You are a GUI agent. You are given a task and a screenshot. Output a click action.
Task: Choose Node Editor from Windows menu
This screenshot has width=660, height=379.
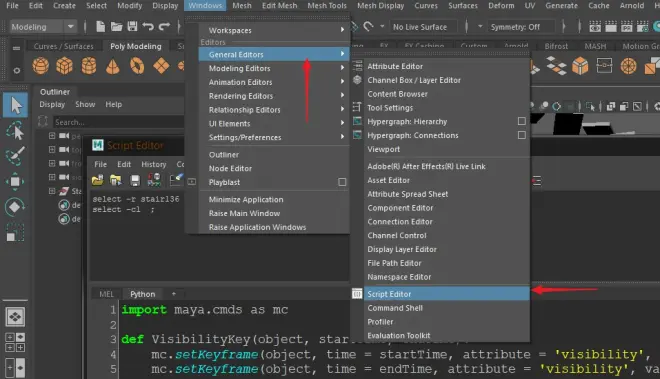click(x=274, y=168)
